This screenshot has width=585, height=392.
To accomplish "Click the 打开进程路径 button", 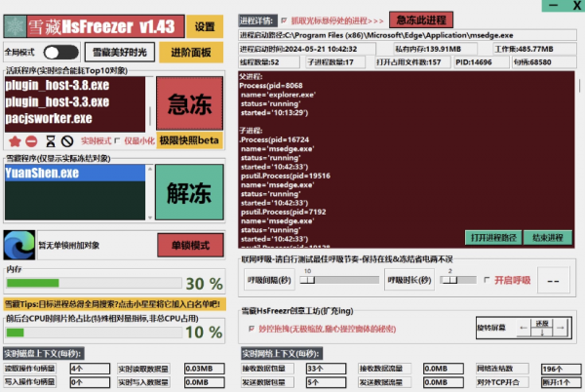I will pos(493,238).
